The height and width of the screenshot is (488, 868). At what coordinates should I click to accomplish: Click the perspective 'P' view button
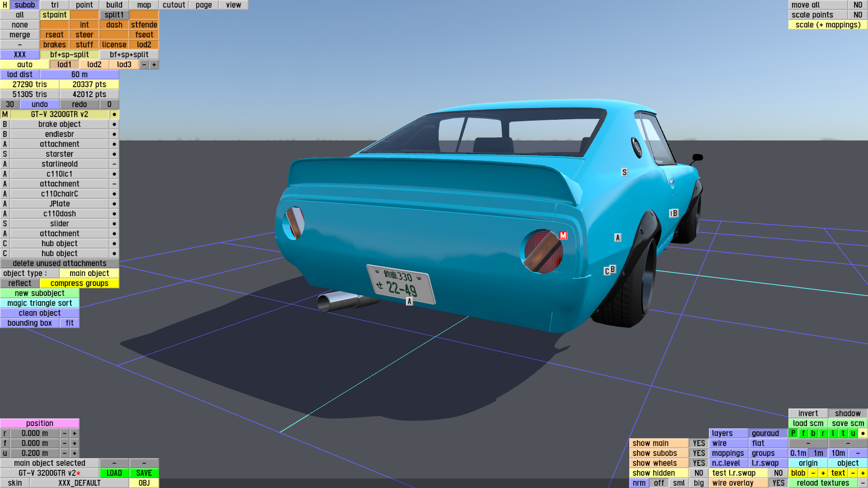click(x=793, y=433)
